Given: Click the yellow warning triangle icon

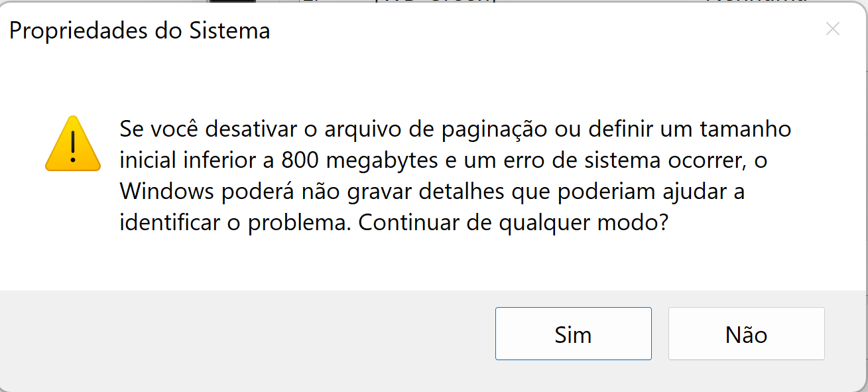Looking at the screenshot, I should (73, 144).
